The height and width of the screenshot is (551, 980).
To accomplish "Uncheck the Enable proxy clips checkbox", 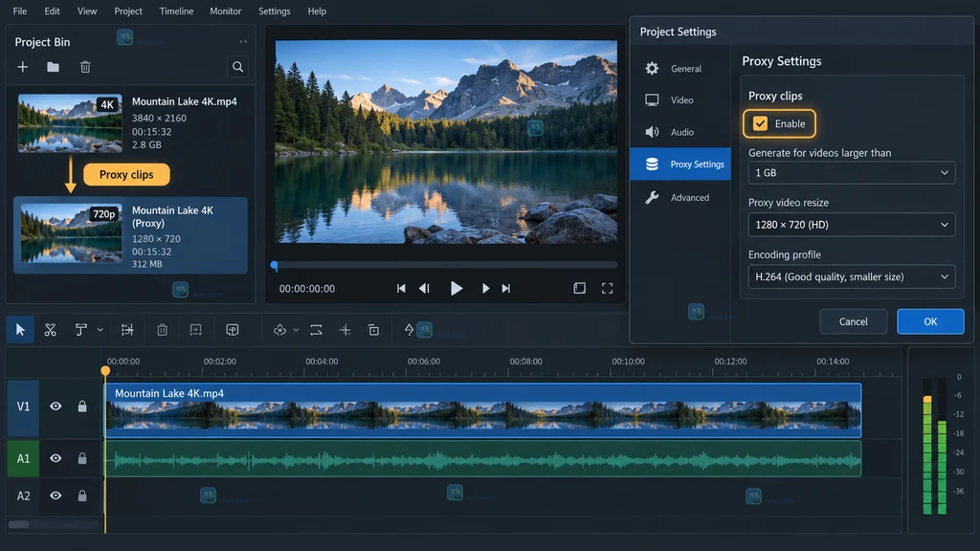I will click(760, 123).
